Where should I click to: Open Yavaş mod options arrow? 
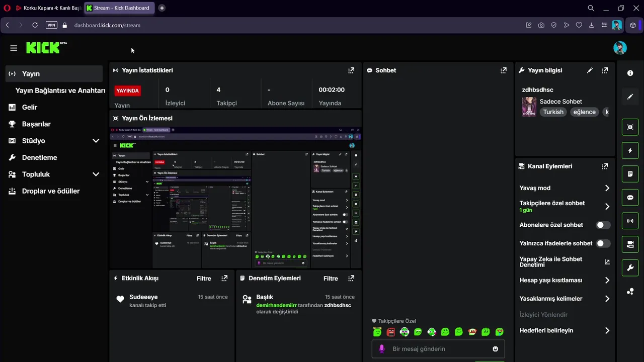(x=607, y=188)
